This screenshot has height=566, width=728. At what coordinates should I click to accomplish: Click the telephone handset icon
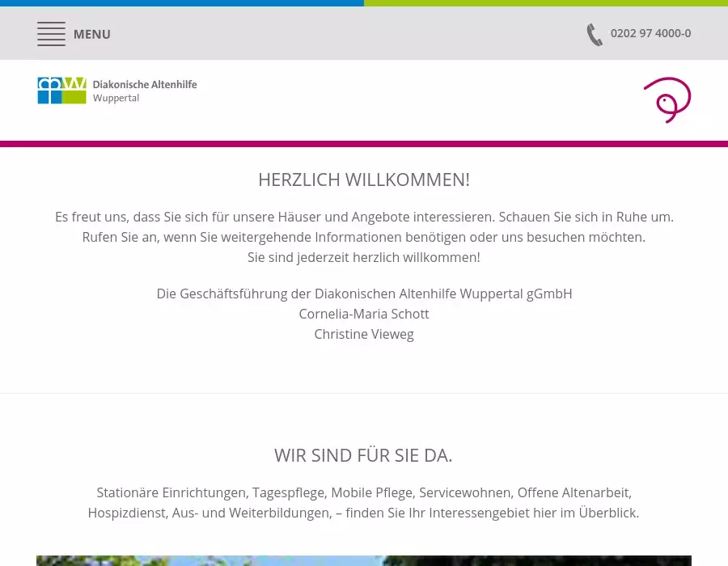[x=595, y=34]
